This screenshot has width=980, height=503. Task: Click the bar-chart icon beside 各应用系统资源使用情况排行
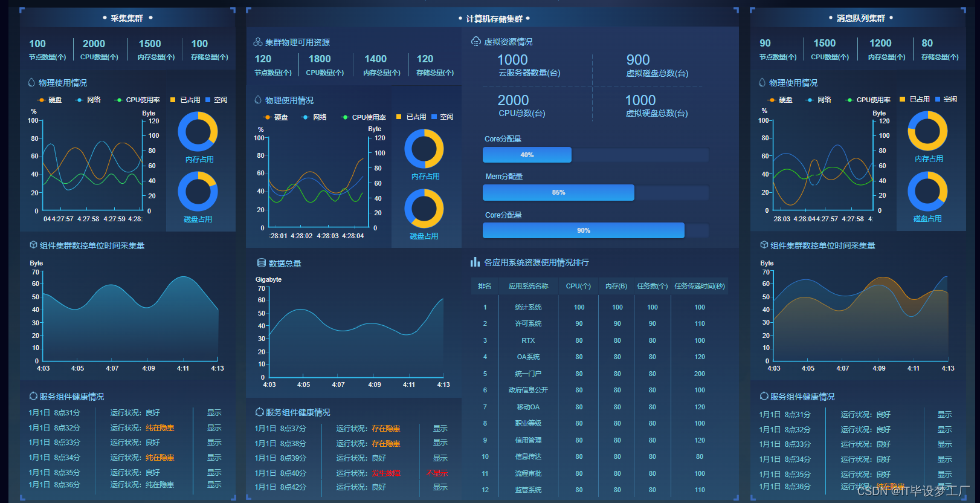[x=475, y=262]
